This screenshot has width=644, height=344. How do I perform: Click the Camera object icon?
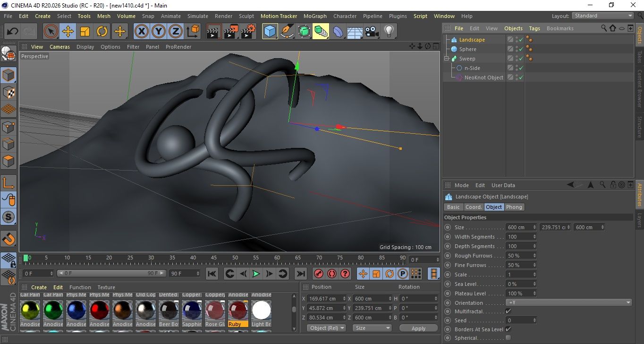(x=372, y=32)
